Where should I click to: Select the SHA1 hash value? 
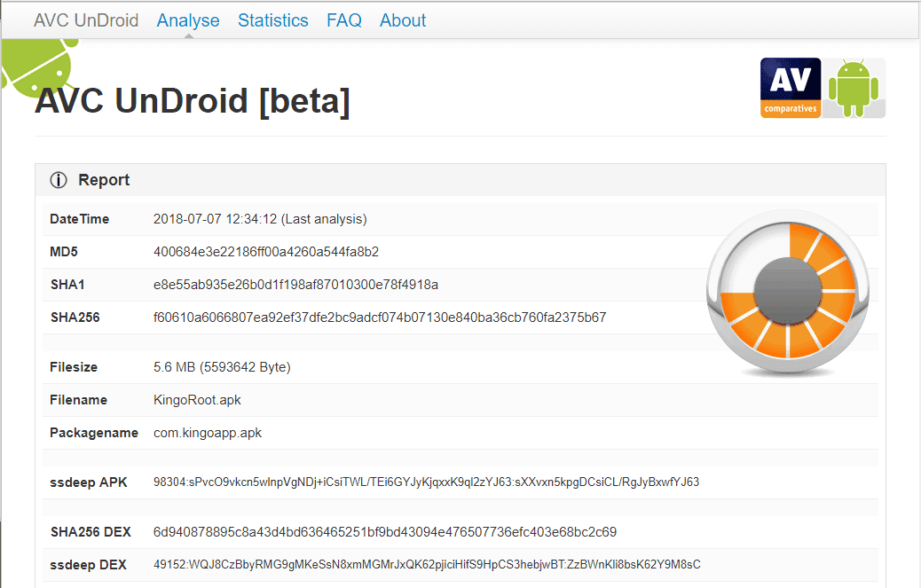(x=296, y=285)
